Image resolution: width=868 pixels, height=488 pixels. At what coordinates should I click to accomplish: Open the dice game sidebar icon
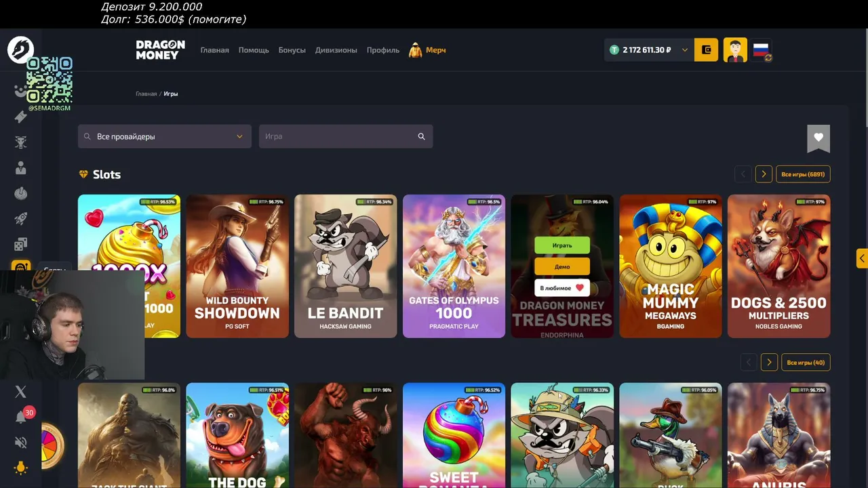pyautogui.click(x=21, y=244)
